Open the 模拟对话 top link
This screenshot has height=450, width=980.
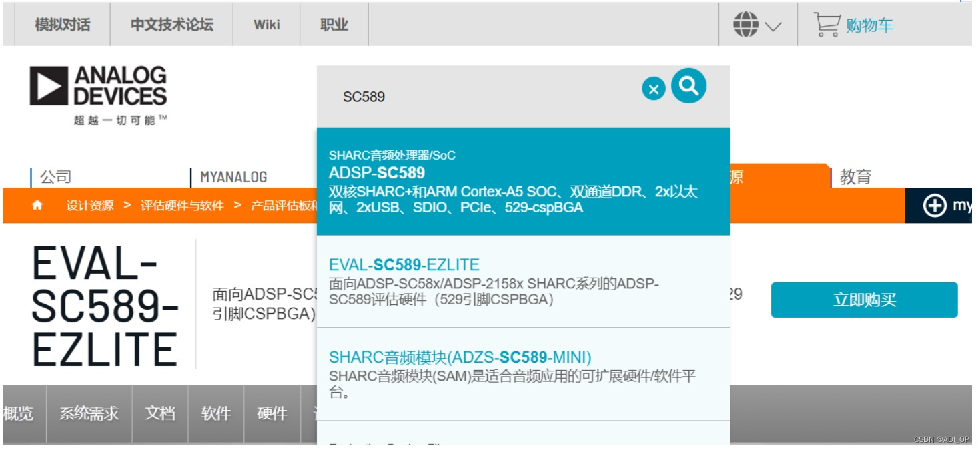(62, 25)
